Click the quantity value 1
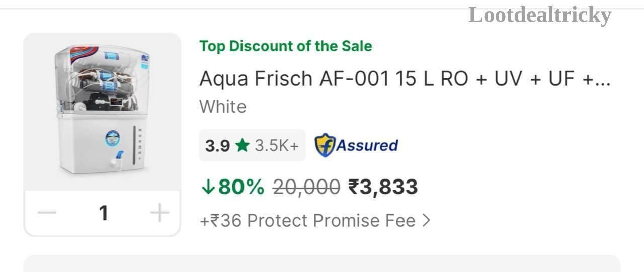Screen dimensions: 644x272 [104, 213]
